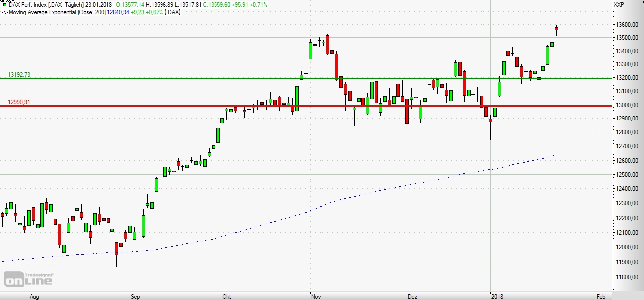Click the Tradesignal Online logo
The width and height of the screenshot is (644, 300).
[x=28, y=279]
